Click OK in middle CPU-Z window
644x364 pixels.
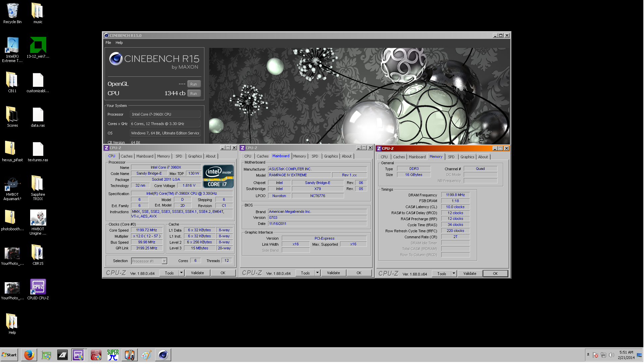tap(359, 273)
